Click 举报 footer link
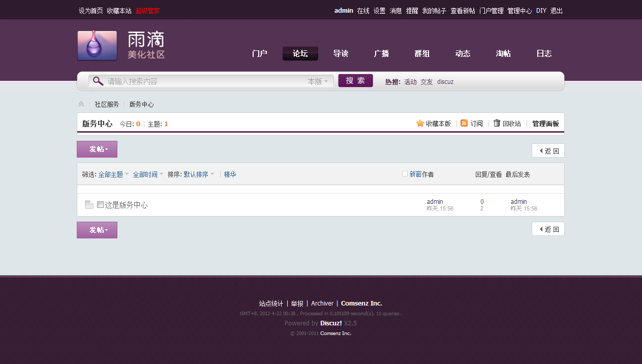 coord(297,304)
